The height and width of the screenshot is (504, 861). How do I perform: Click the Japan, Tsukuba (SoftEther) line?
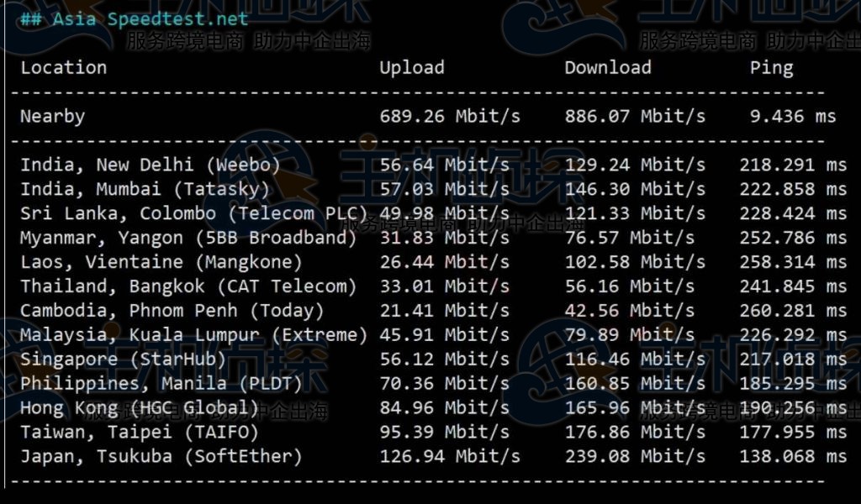coord(161,458)
